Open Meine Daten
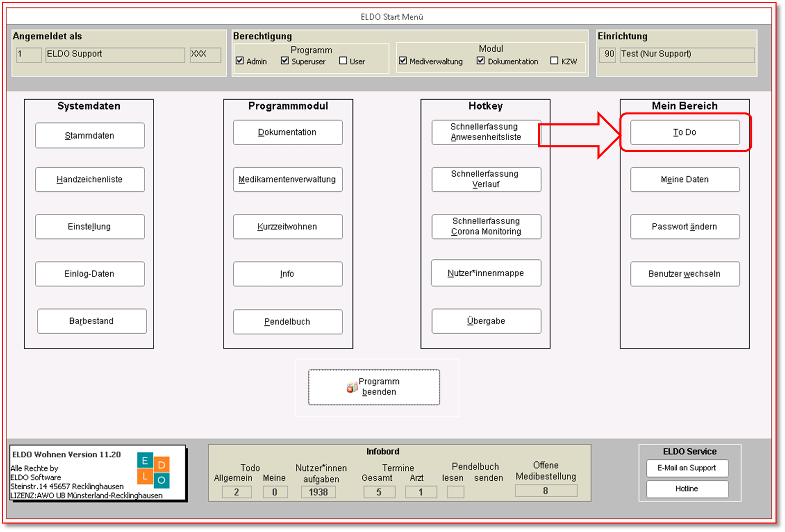 click(685, 179)
